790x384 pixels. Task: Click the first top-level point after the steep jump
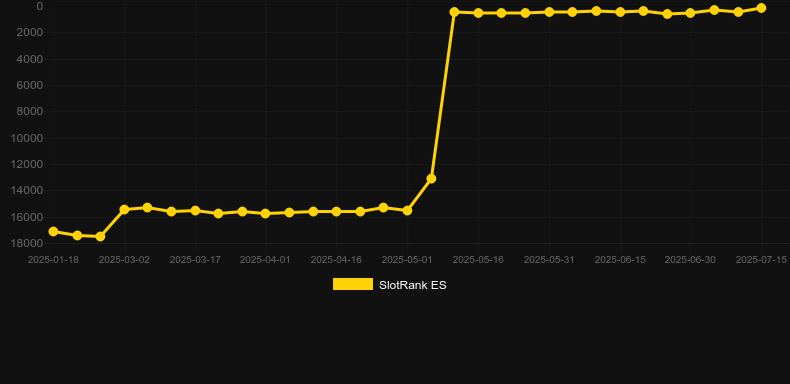point(454,12)
